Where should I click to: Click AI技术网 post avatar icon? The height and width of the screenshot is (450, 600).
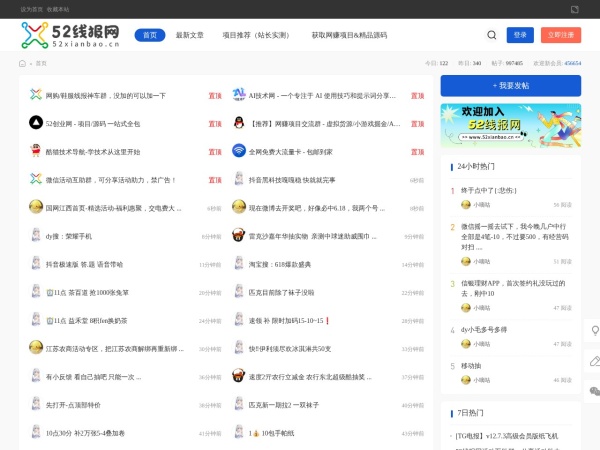pyautogui.click(x=239, y=95)
